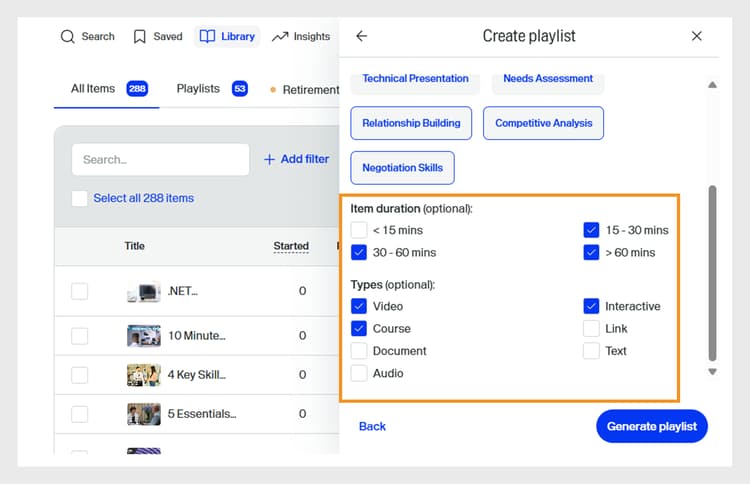The height and width of the screenshot is (484, 750).
Task: Click the Generate playlist button
Action: [652, 426]
